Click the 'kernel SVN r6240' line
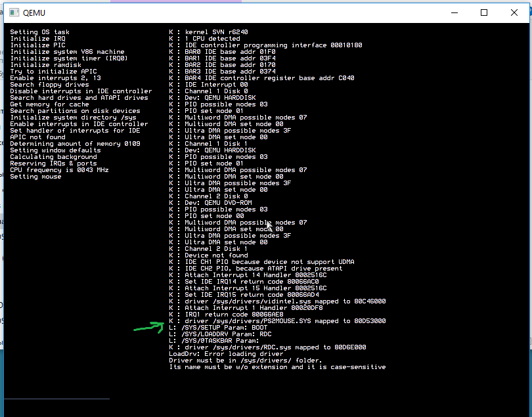This screenshot has width=532, height=417. coord(216,32)
